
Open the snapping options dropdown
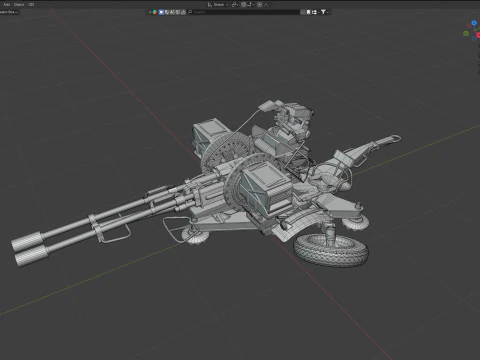(x=250, y=5)
